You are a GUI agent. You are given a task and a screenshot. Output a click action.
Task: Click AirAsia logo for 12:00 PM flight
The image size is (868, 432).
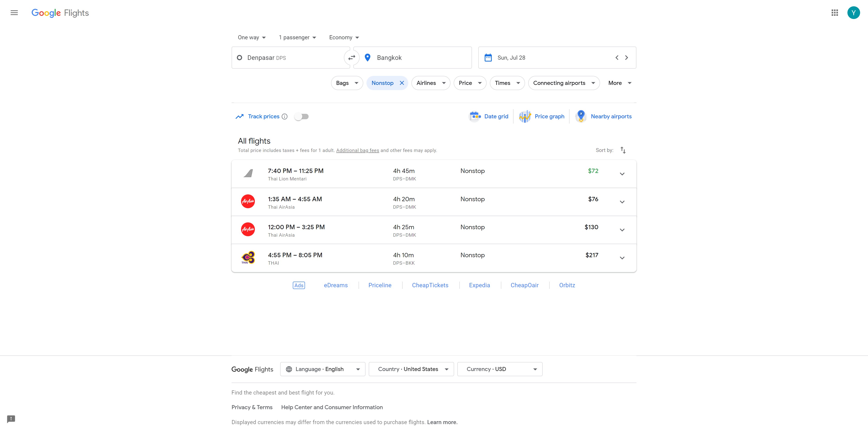pos(248,229)
